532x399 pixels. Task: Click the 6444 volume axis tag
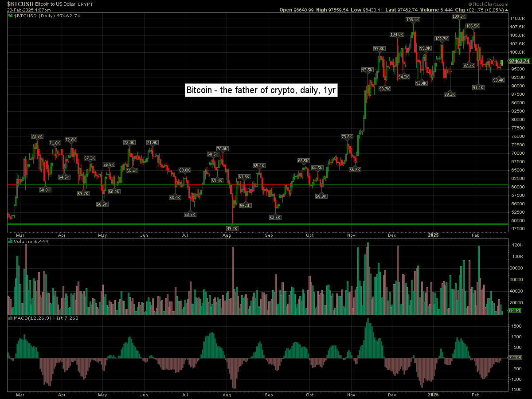(515, 311)
